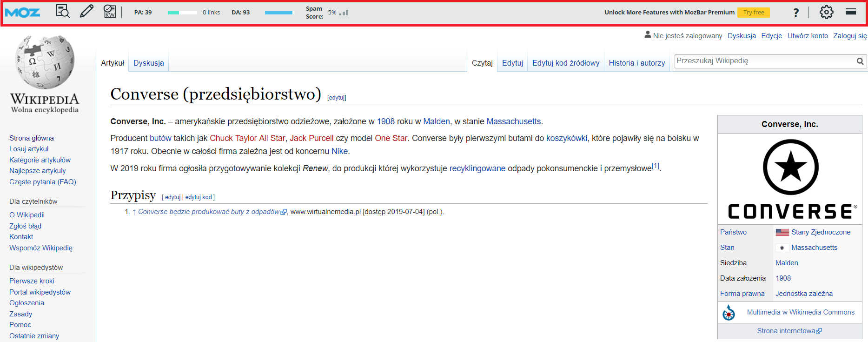This screenshot has height=342, width=868.
Task: Open the red Chuck Taylor All Star link
Action: [x=247, y=138]
